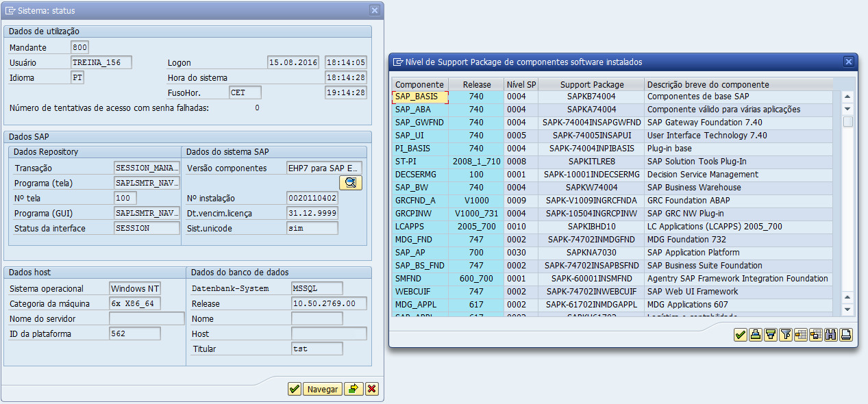Click the table scrollbar thumb
This screenshot has height=404, width=868.
pyautogui.click(x=847, y=122)
